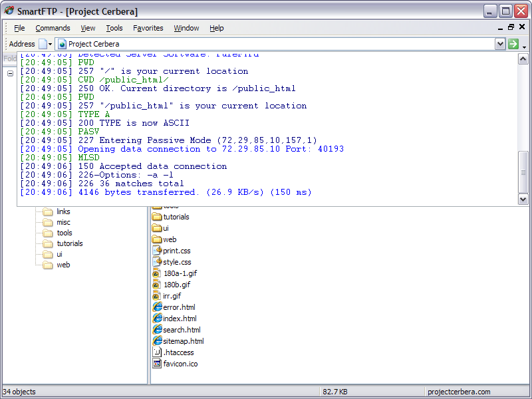Click the green Go arrow button
Screen dimensions: 532x399
coord(513,44)
